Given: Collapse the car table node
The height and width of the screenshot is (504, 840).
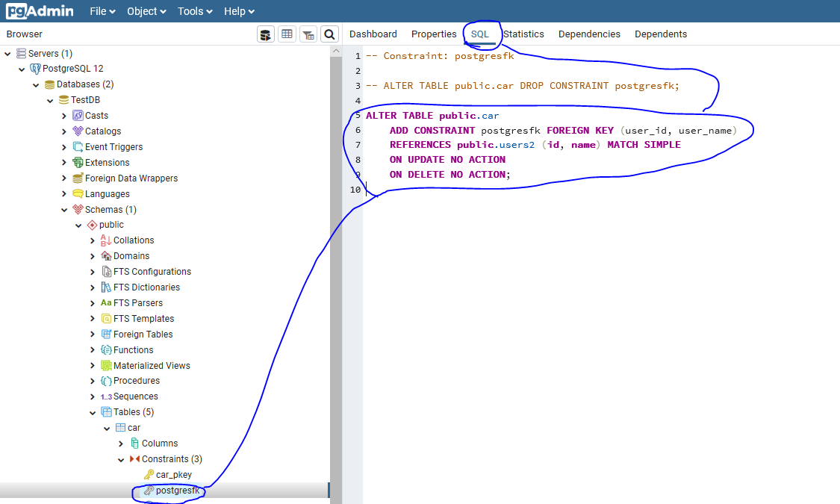Looking at the screenshot, I should tap(107, 428).
